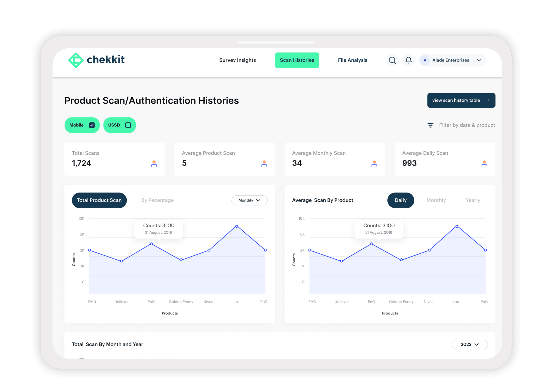Screen dimensions: 552x392
Task: Go to Survey Insights tab
Action: tap(237, 60)
